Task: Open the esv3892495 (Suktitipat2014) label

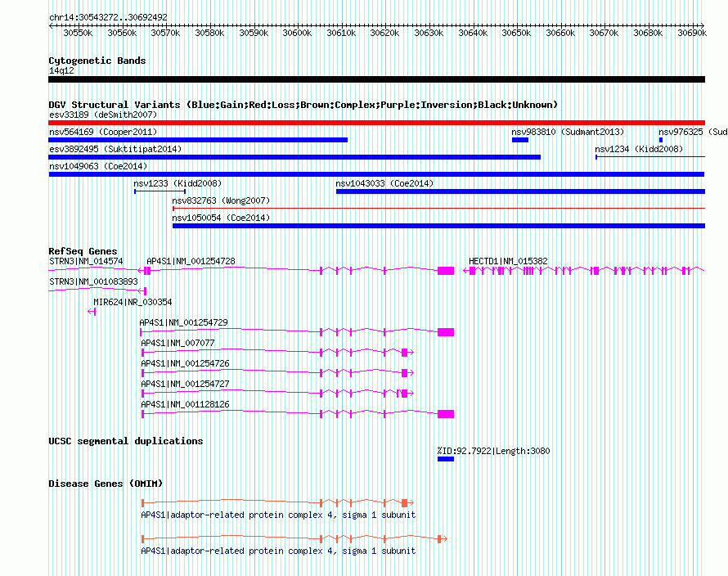Action: tap(115, 149)
